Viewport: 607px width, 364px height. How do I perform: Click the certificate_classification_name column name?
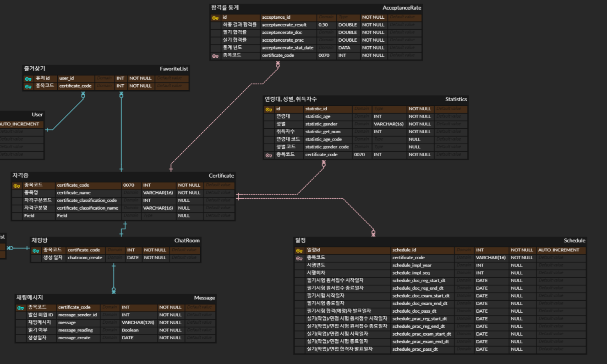pyautogui.click(x=87, y=208)
